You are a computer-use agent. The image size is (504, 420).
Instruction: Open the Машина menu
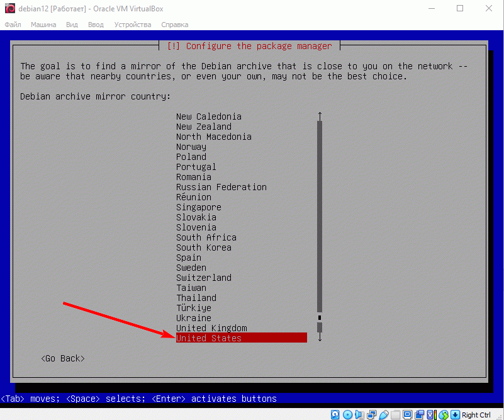pyautogui.click(x=43, y=25)
